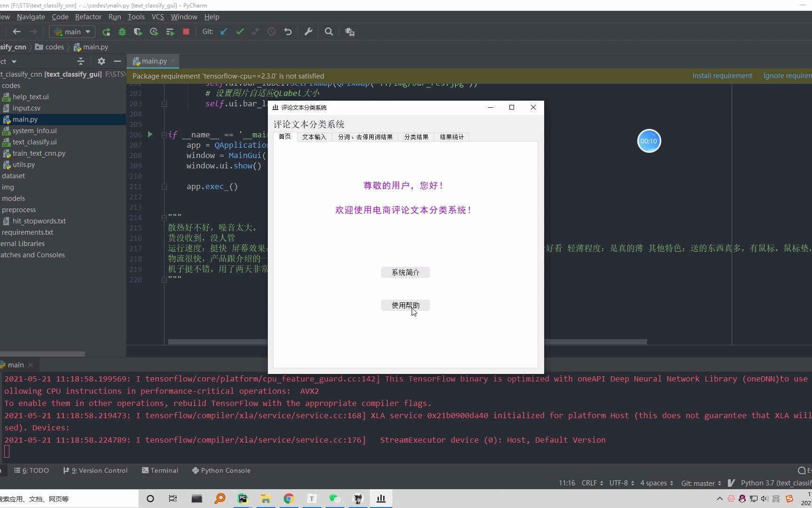812x508 pixels.
Task: Click the 使用帮助 button
Action: 406,305
